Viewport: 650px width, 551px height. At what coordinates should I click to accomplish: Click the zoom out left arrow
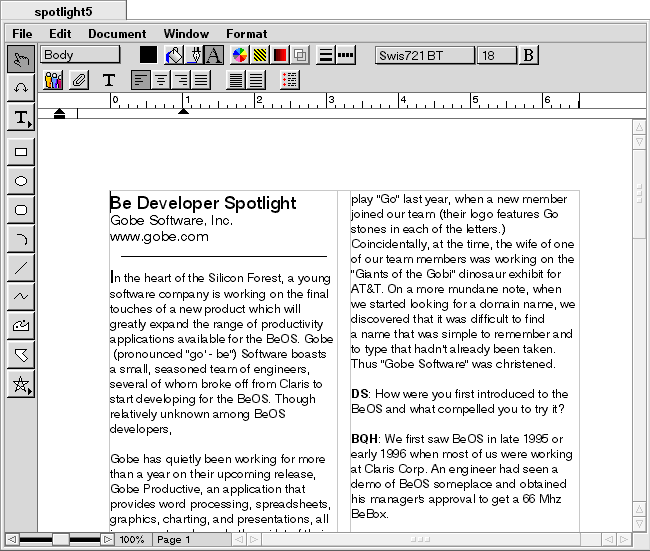tap(12, 539)
